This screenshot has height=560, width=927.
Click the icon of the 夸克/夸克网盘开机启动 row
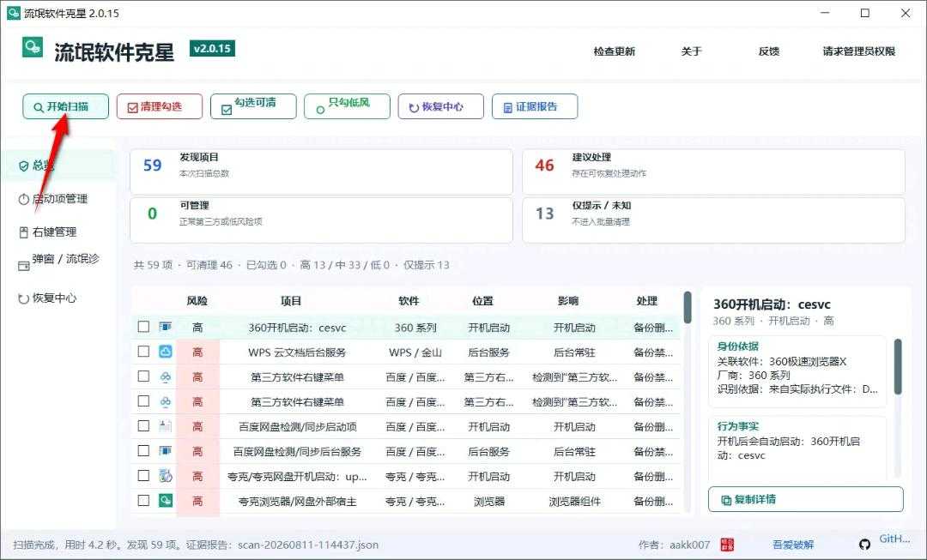pos(166,475)
